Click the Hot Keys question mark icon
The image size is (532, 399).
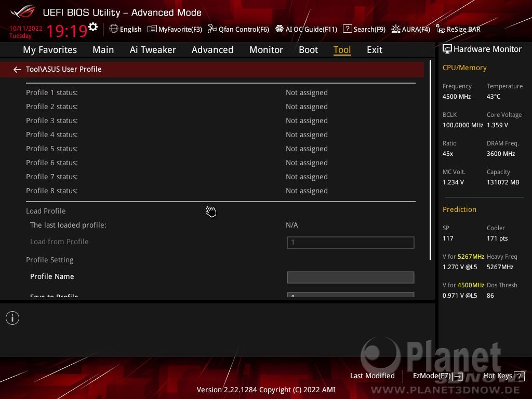519,376
